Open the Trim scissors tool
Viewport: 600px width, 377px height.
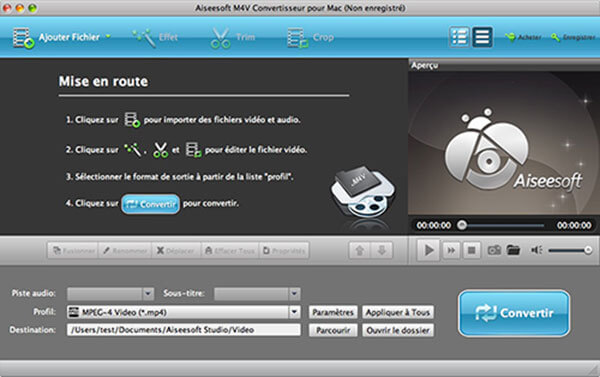232,38
